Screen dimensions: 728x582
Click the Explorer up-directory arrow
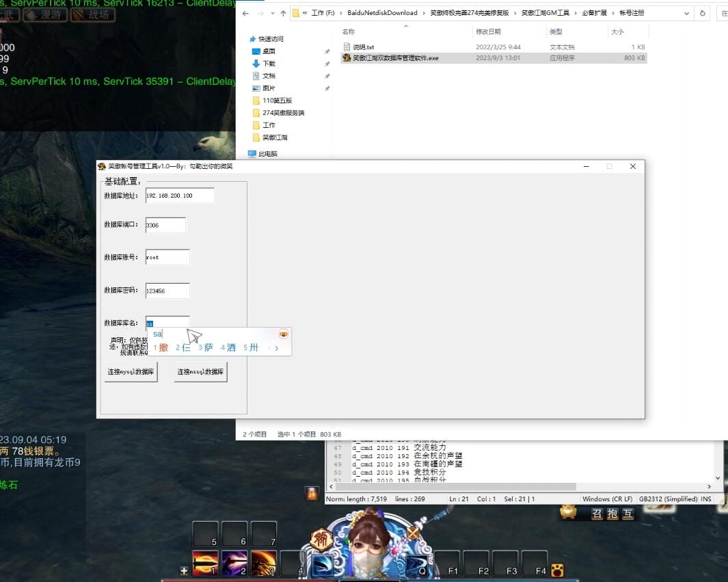coord(283,13)
